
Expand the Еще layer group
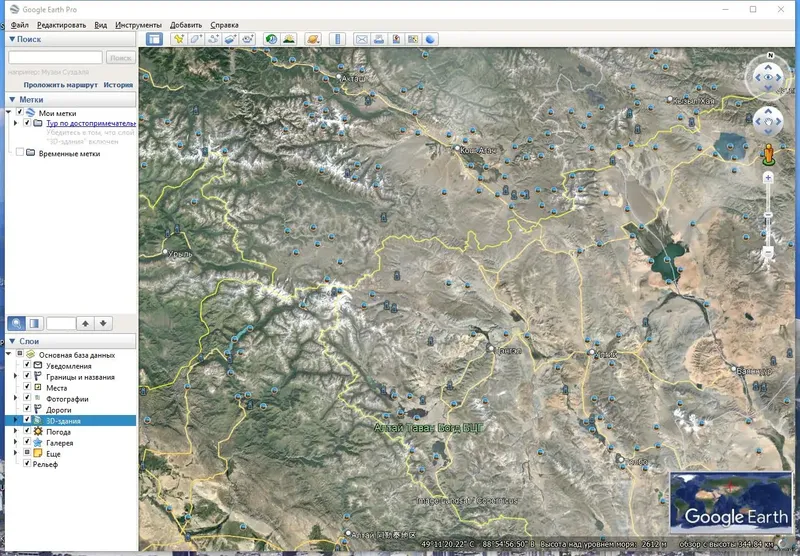(15, 453)
